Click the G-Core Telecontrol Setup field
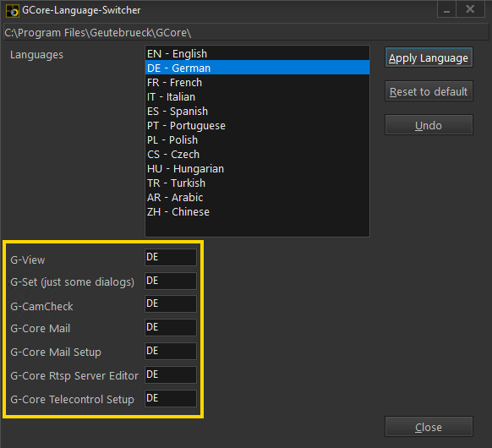492x448 pixels. coord(171,398)
